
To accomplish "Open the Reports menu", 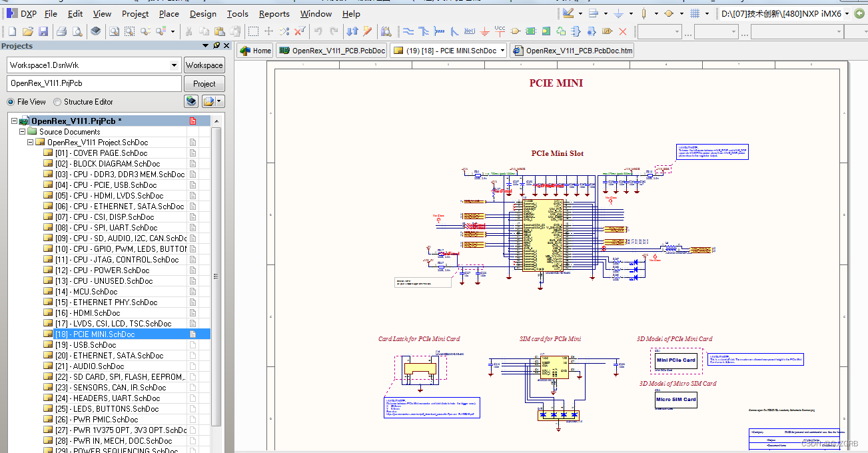I will pyautogui.click(x=274, y=13).
